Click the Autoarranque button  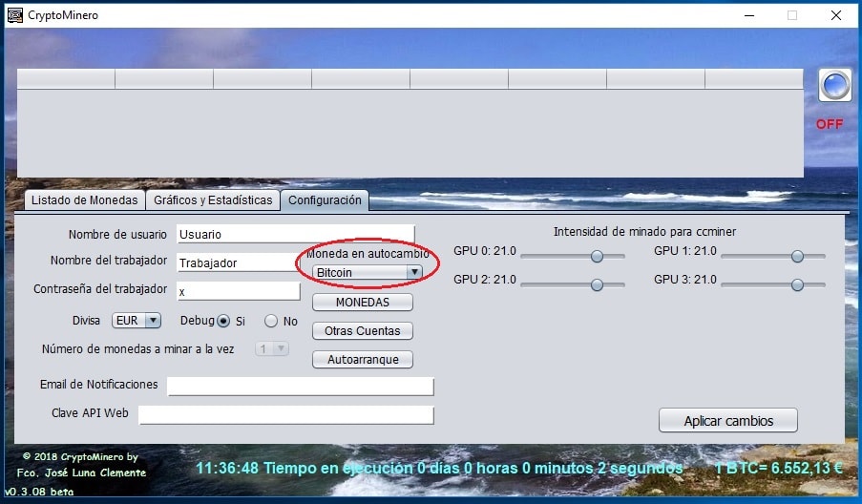pos(363,360)
